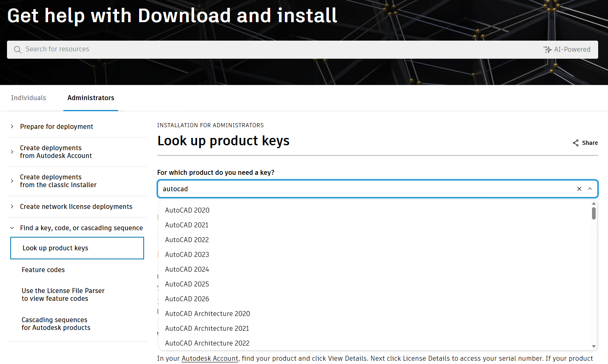The image size is (608, 364).
Task: Collapse Find a key, code, or cascading sequence
Action: (x=12, y=228)
